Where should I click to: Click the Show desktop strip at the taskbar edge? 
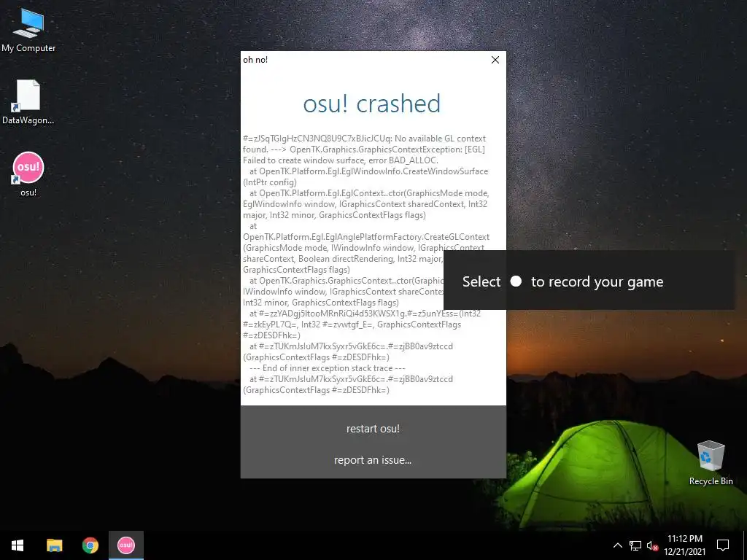pyautogui.click(x=745, y=545)
